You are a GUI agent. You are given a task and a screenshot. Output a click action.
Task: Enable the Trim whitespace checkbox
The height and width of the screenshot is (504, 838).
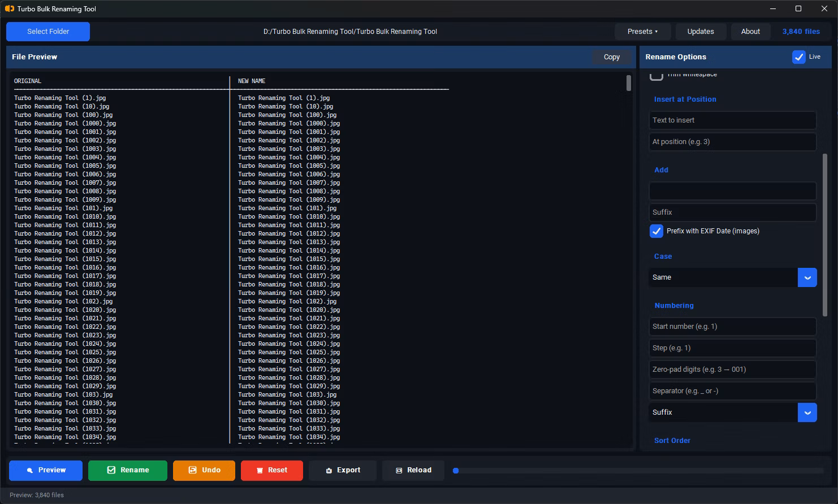coord(656,76)
